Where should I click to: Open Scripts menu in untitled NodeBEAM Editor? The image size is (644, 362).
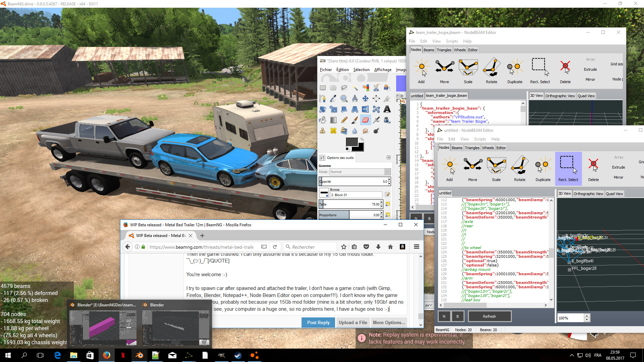(480, 139)
